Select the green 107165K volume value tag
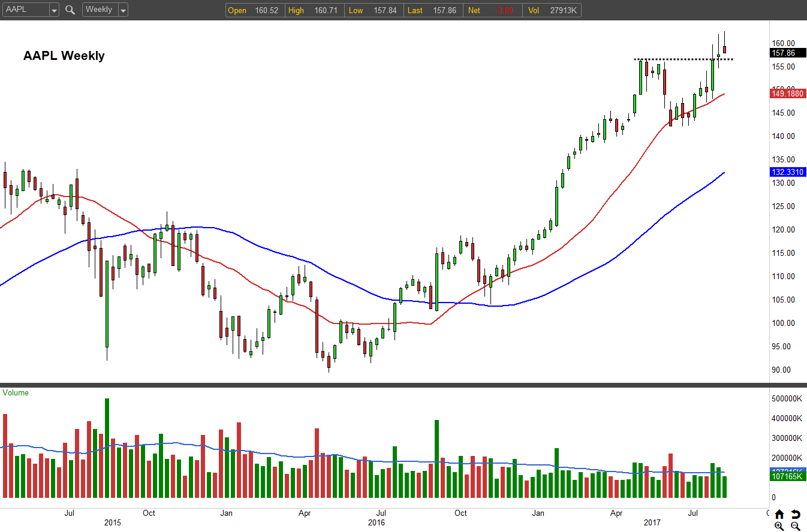Image resolution: width=807 pixels, height=532 pixels. [x=787, y=476]
